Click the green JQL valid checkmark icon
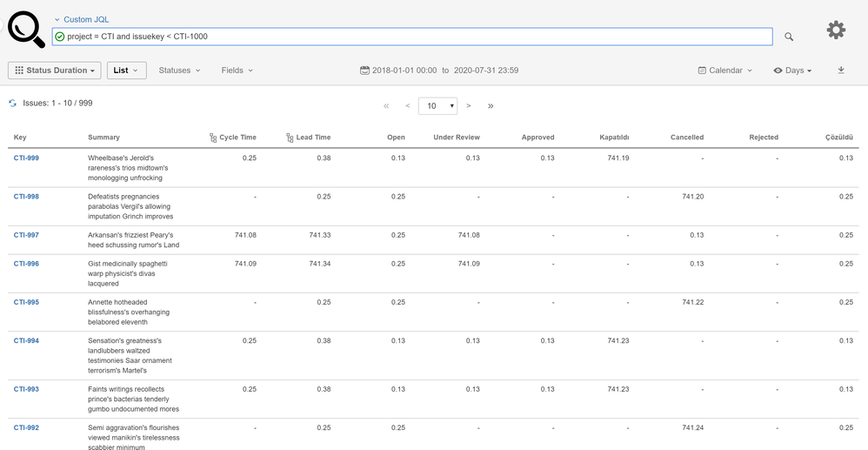Screen dimensions: 868x450 coord(60,37)
